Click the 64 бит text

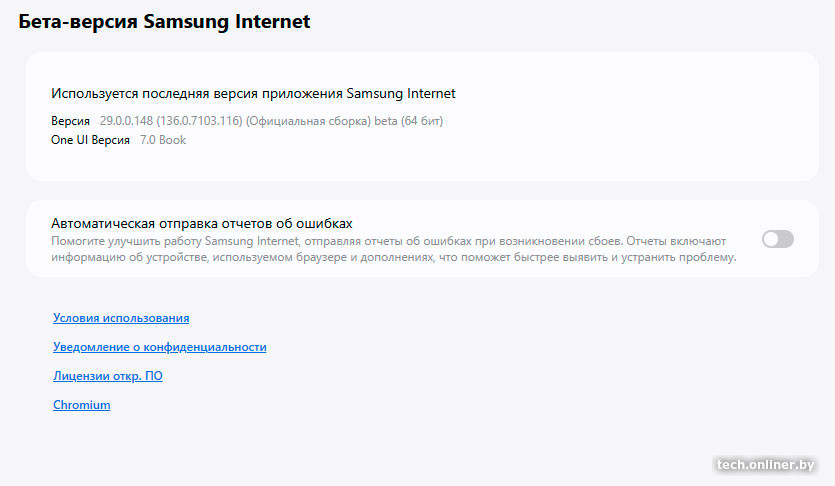pyautogui.click(x=422, y=121)
